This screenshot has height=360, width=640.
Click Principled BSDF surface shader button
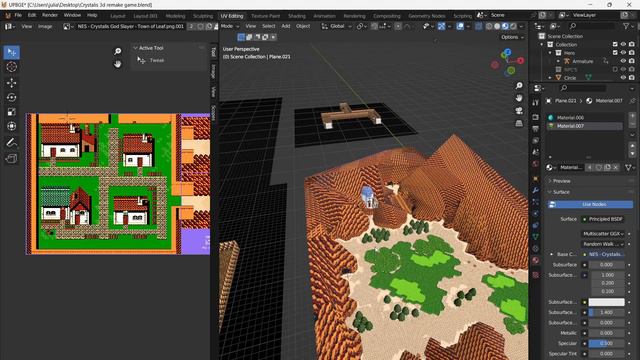603,219
